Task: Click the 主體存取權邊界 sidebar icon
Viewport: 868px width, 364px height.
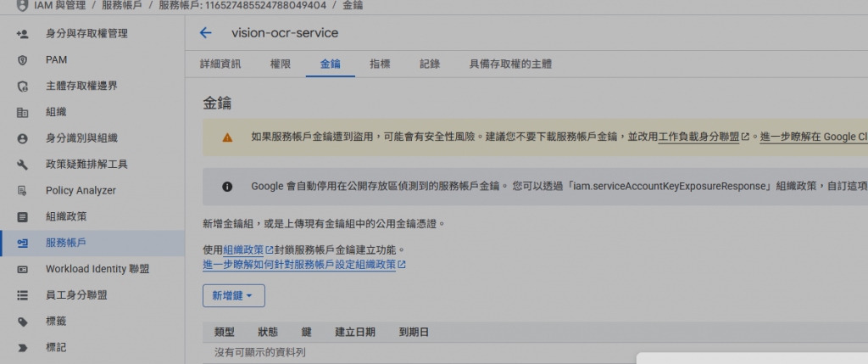Action: [23, 86]
